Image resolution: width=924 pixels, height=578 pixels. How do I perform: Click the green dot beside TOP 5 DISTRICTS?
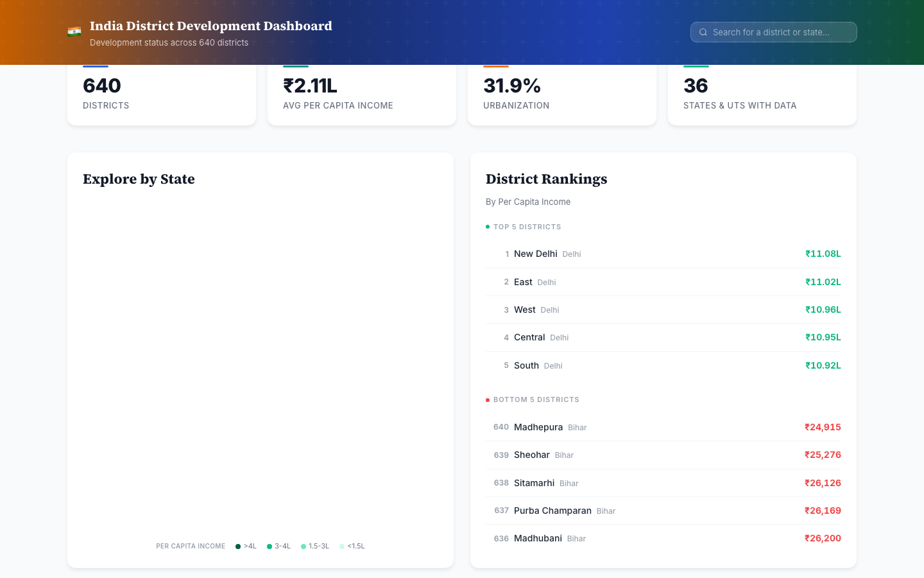[487, 227]
